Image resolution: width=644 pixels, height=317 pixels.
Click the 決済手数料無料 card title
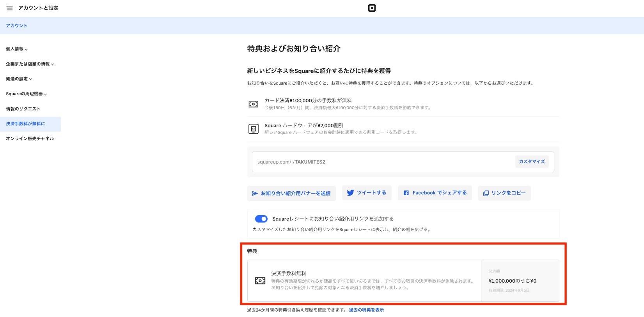click(289, 273)
